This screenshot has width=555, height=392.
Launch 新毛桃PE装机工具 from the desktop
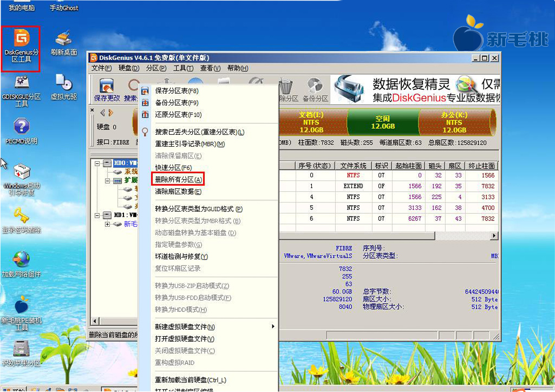tap(21, 313)
